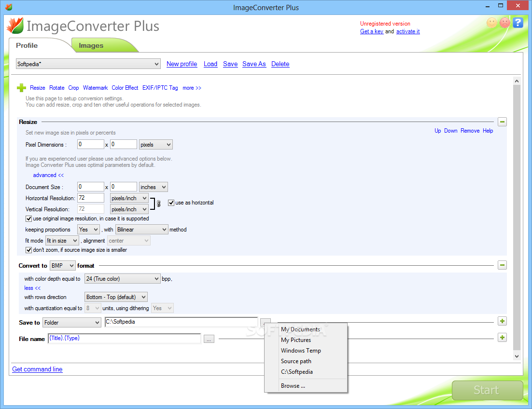Screen dimensions: 532x409
Task: Open keeping proportions Yes dropdown
Action: [x=88, y=230]
